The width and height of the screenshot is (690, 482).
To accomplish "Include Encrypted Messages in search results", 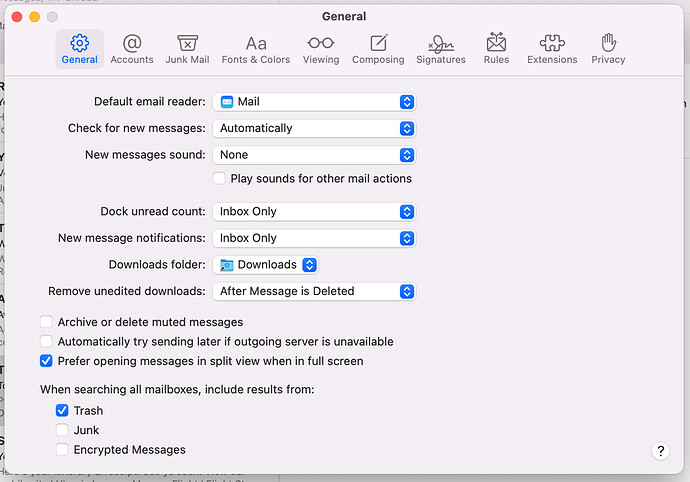I will coord(63,450).
